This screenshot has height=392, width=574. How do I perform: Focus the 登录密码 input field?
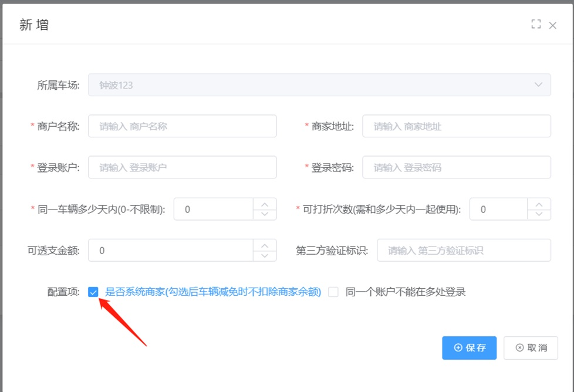tap(457, 167)
